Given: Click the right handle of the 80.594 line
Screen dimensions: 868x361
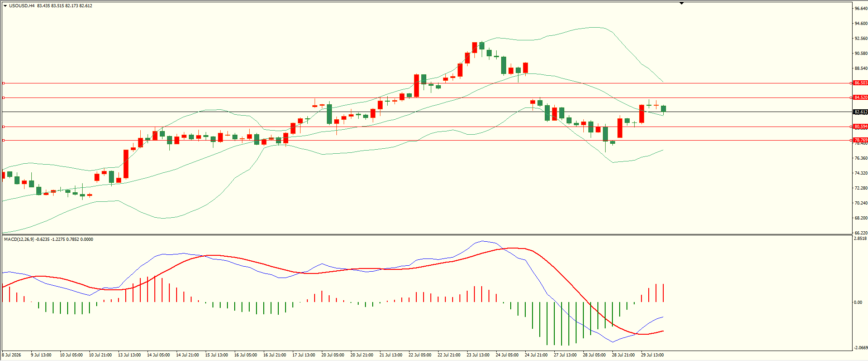Looking at the screenshot, I should coord(851,127).
